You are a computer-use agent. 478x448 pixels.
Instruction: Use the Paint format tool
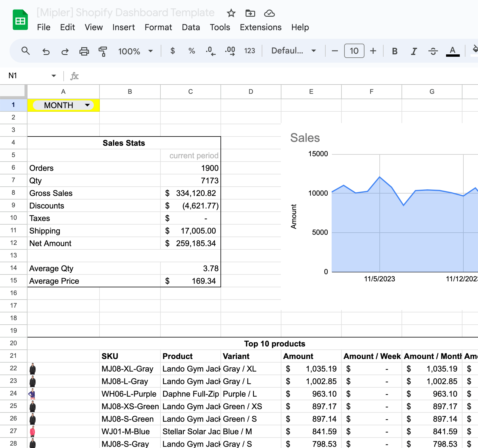(102, 51)
